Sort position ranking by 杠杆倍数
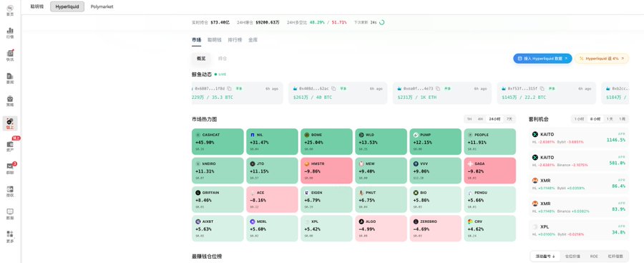This screenshot has width=644, height=263. pos(615,256)
